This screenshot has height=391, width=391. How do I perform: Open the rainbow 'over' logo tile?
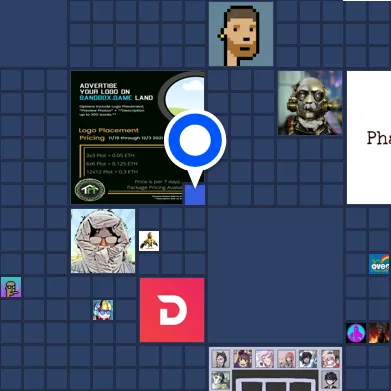point(379,264)
